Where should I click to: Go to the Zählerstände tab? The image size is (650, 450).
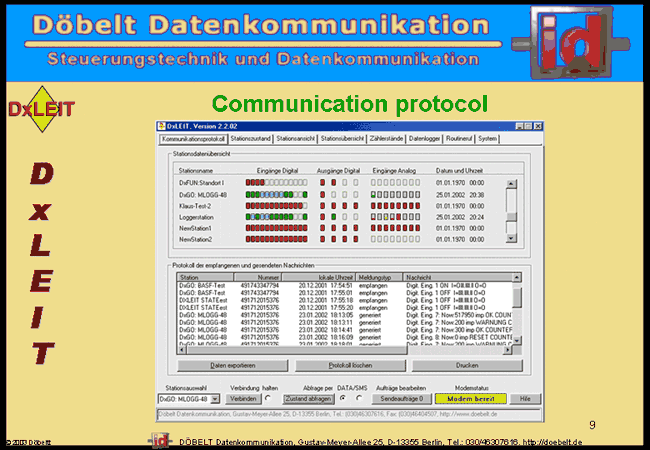[386, 139]
